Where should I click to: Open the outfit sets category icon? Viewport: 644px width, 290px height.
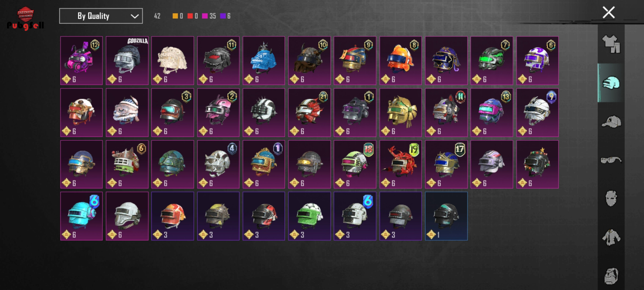[611, 44]
